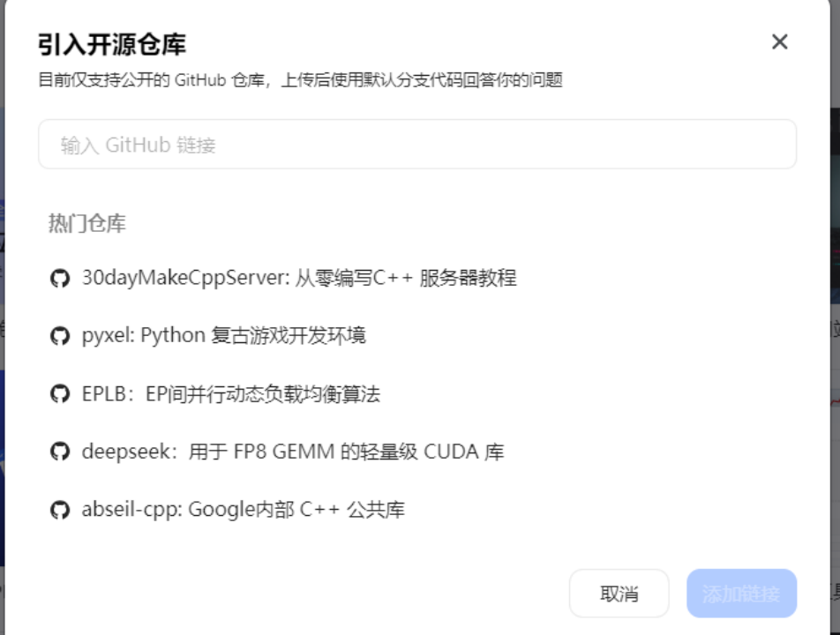Image resolution: width=840 pixels, height=635 pixels.
Task: Click the subtitle about public GitHub repositories
Action: click(300, 80)
